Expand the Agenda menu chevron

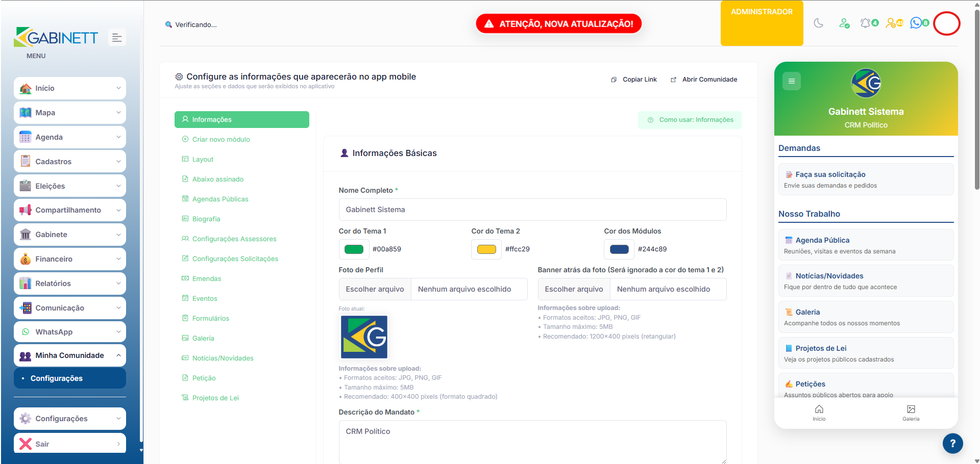coord(118,137)
